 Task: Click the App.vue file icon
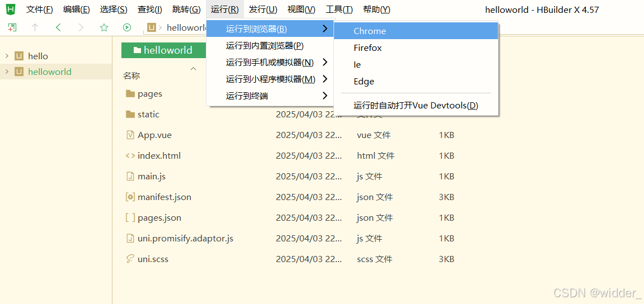pos(130,135)
